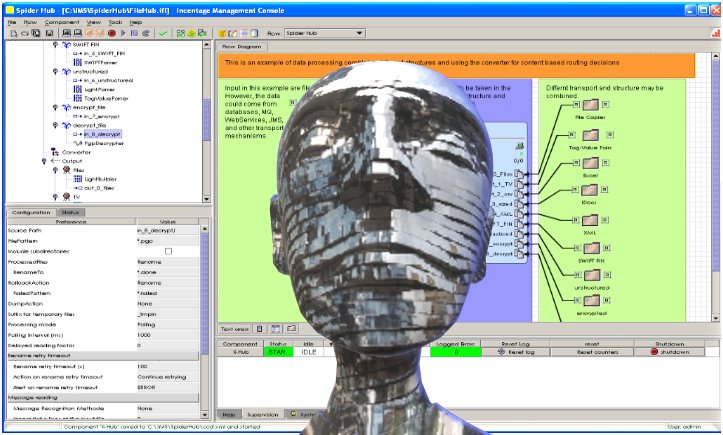
Task: Click the red chart icon at toolbar's far right
Action: pyautogui.click(x=716, y=33)
